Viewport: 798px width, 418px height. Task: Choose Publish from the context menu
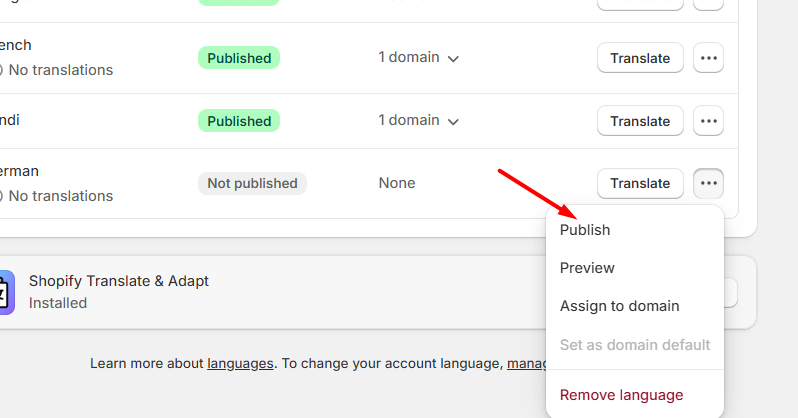point(585,230)
